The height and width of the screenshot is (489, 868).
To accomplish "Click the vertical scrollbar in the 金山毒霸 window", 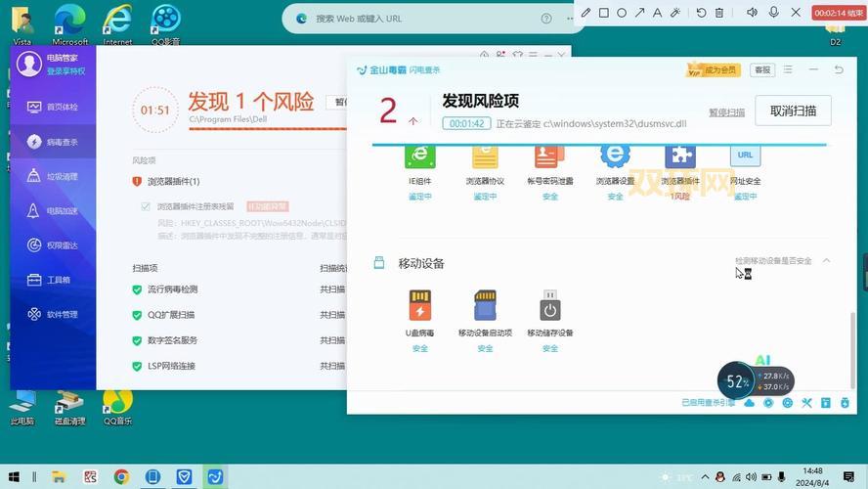I will point(852,350).
